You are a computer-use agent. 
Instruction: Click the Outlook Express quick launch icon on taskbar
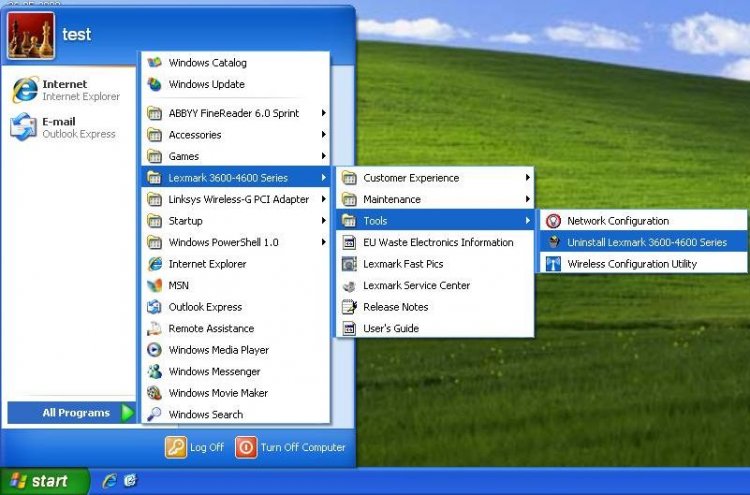(131, 481)
